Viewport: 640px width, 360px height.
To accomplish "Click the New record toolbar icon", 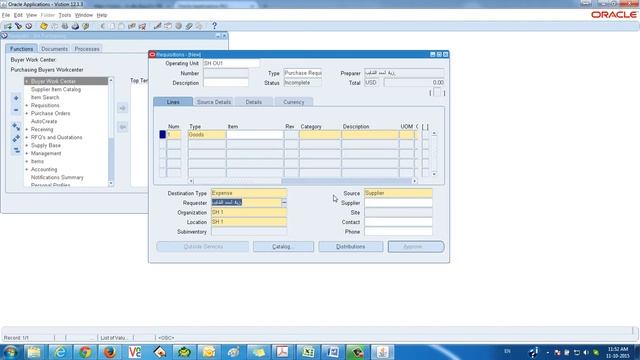I will [8, 26].
